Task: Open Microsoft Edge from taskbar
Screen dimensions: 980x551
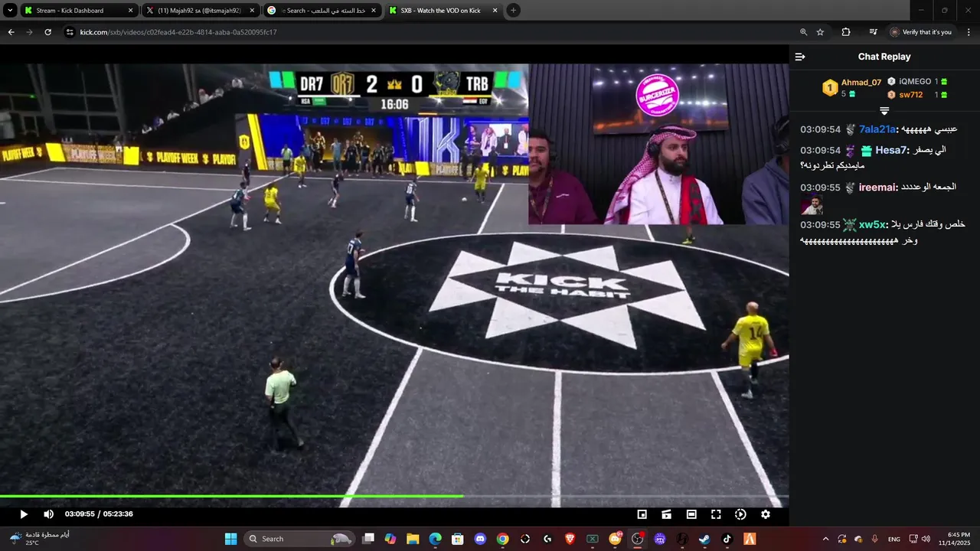Action: point(435,539)
